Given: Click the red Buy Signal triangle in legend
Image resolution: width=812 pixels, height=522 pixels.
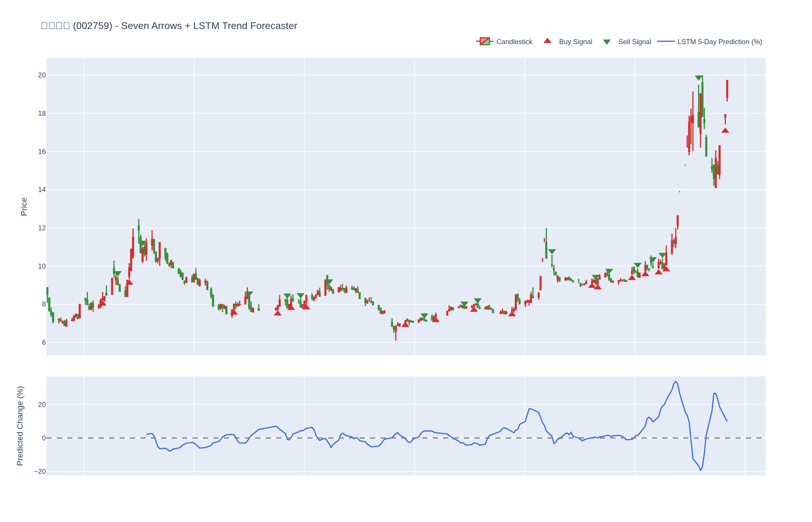Looking at the screenshot, I should pos(547,41).
